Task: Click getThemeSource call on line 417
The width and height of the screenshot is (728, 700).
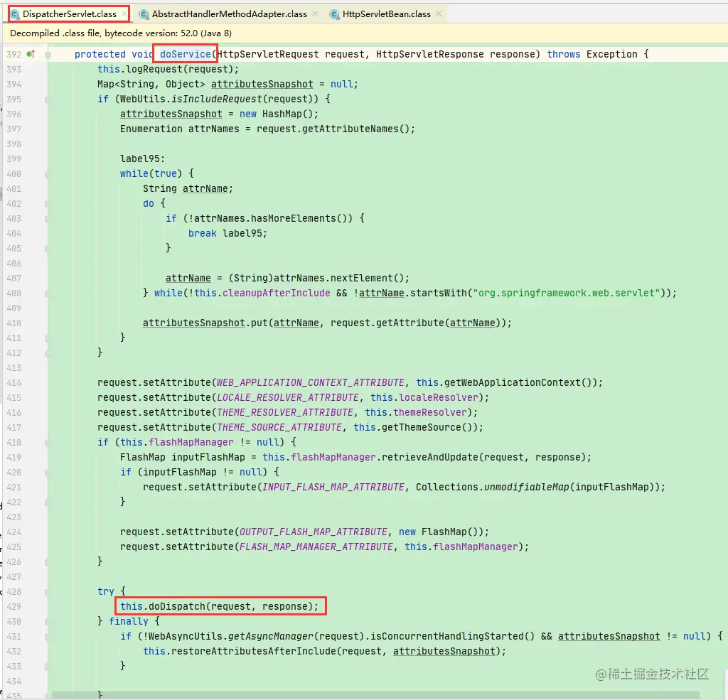Action: tap(422, 428)
